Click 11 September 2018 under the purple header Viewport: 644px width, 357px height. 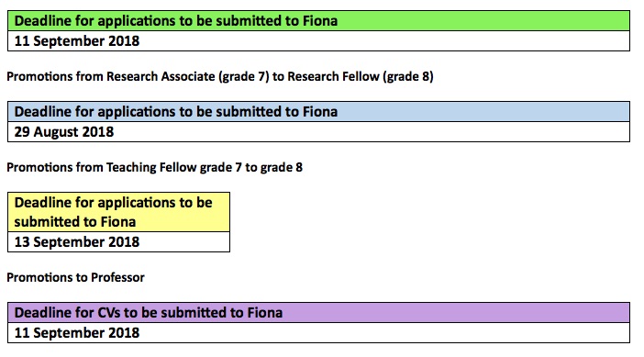318,333
